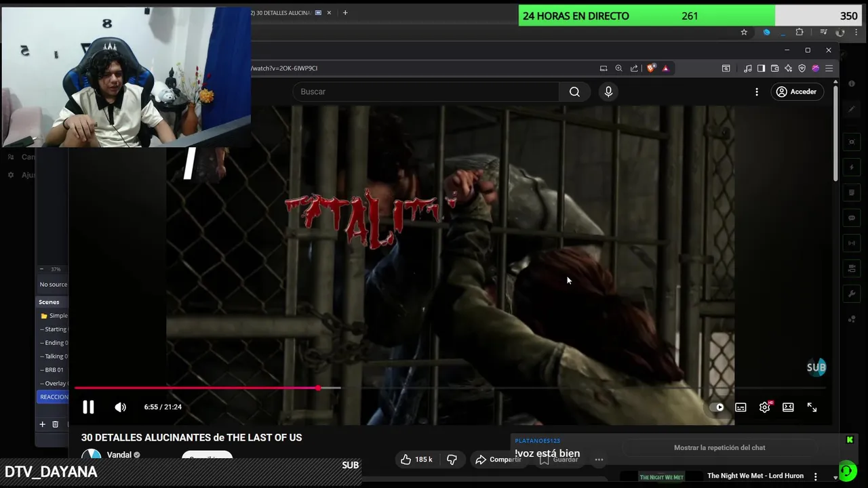Viewport: 868px width, 488px height.
Task: Click the Compartir share button
Action: tap(498, 460)
